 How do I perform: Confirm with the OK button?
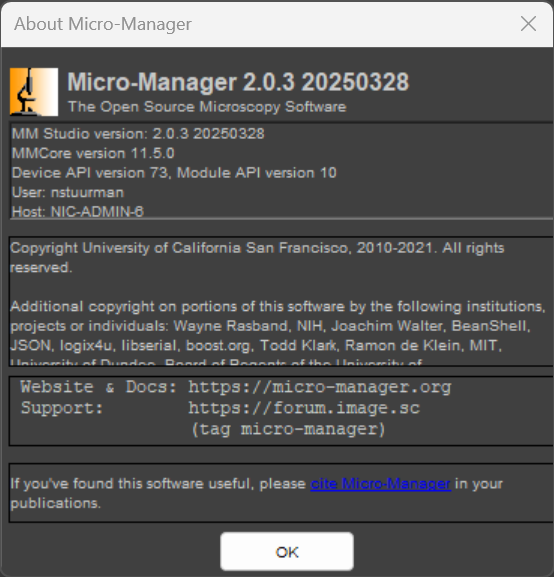287,552
